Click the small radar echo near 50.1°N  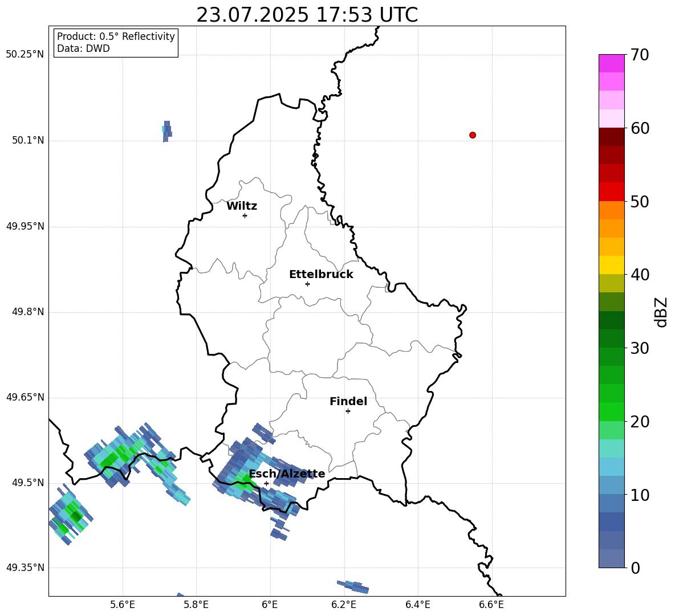point(166,131)
